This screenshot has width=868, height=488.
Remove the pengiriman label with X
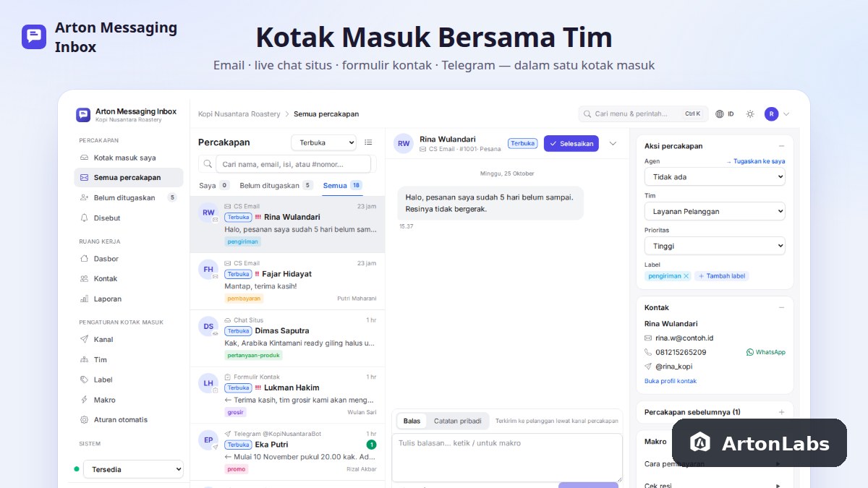(x=686, y=276)
